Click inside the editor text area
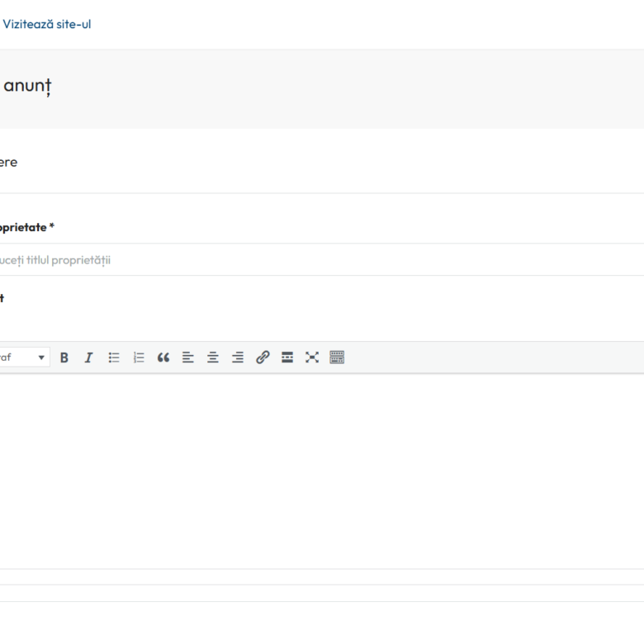This screenshot has height=644, width=644. click(322, 471)
